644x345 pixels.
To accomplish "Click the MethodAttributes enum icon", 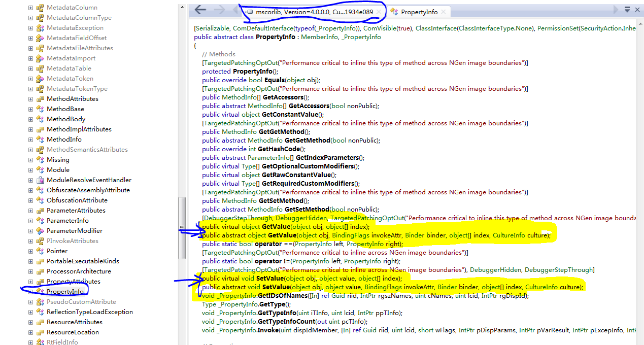I will pyautogui.click(x=40, y=99).
